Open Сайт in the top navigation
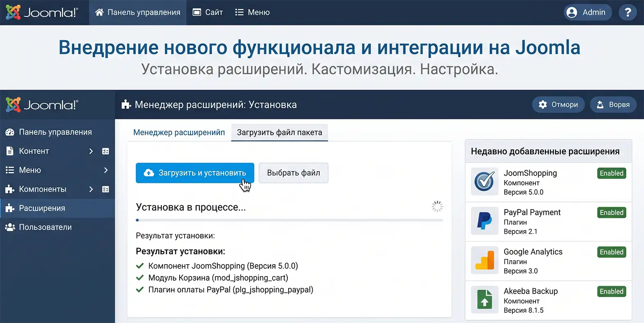644x323 pixels. (x=208, y=12)
